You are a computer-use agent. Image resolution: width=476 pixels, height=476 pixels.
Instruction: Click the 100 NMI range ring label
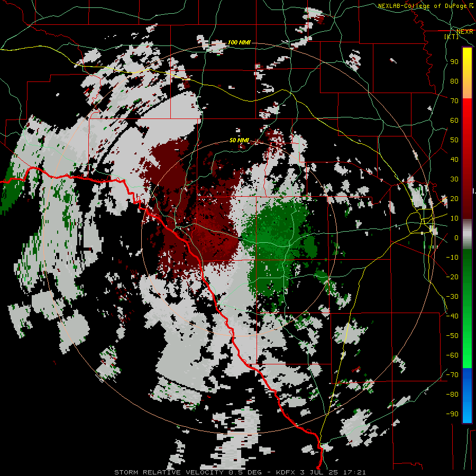point(239,42)
